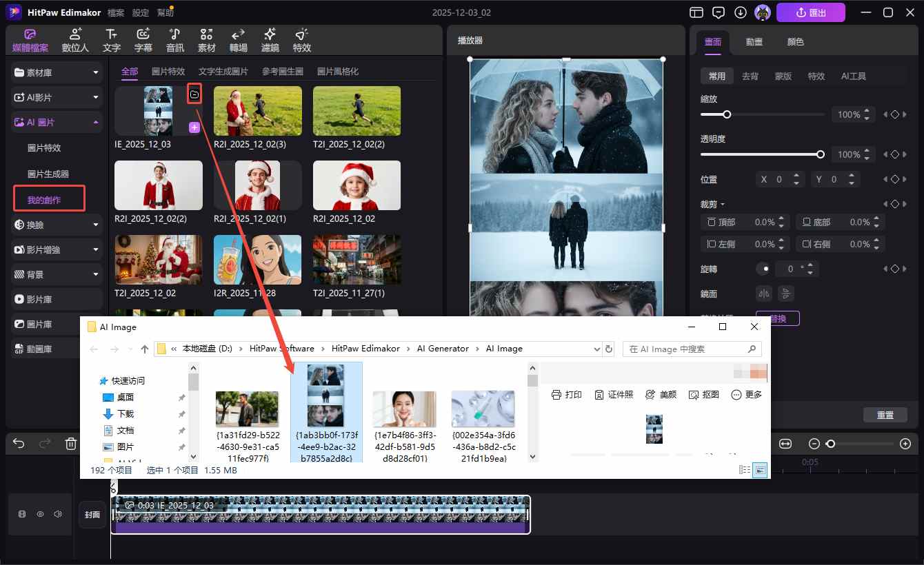Click the 透明度 opacity slider handle
Image resolution: width=924 pixels, height=565 pixels.
tap(821, 154)
